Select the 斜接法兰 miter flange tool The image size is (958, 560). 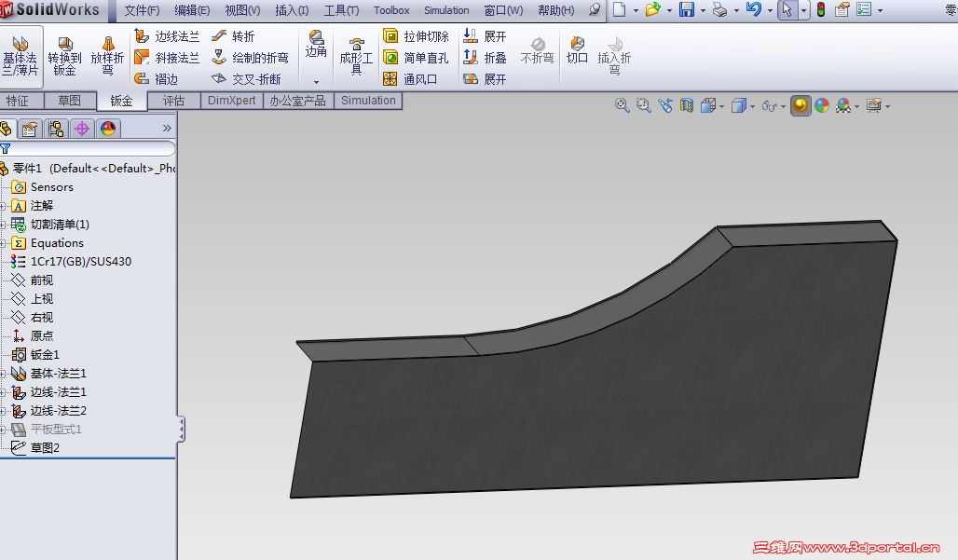coord(167,58)
